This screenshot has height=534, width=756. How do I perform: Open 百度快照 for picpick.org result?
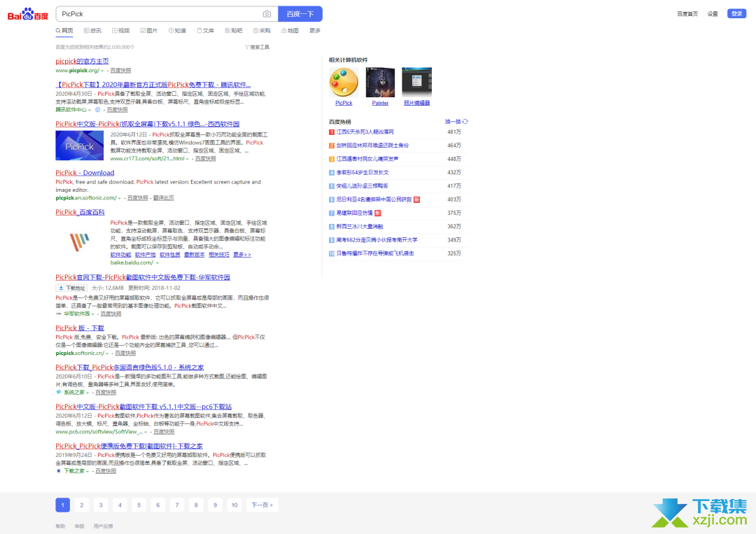tap(120, 71)
